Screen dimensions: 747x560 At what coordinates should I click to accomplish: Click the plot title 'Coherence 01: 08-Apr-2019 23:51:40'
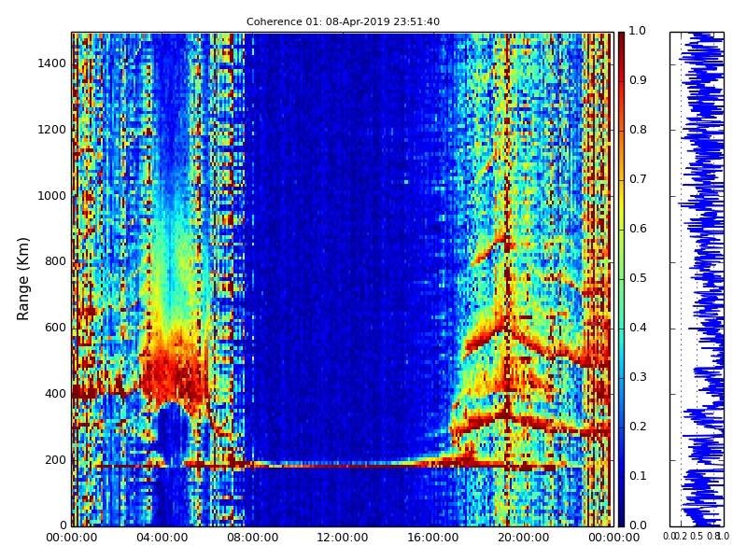coord(343,21)
